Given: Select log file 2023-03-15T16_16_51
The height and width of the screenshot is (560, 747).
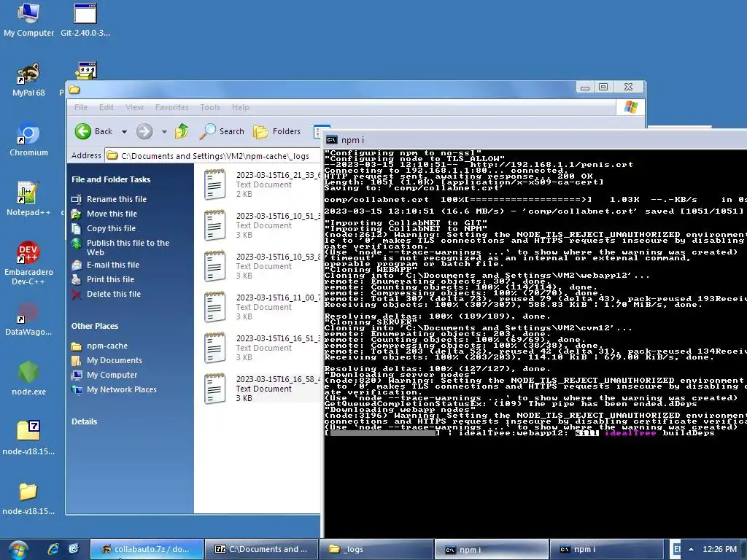Looking at the screenshot, I should (x=262, y=348).
